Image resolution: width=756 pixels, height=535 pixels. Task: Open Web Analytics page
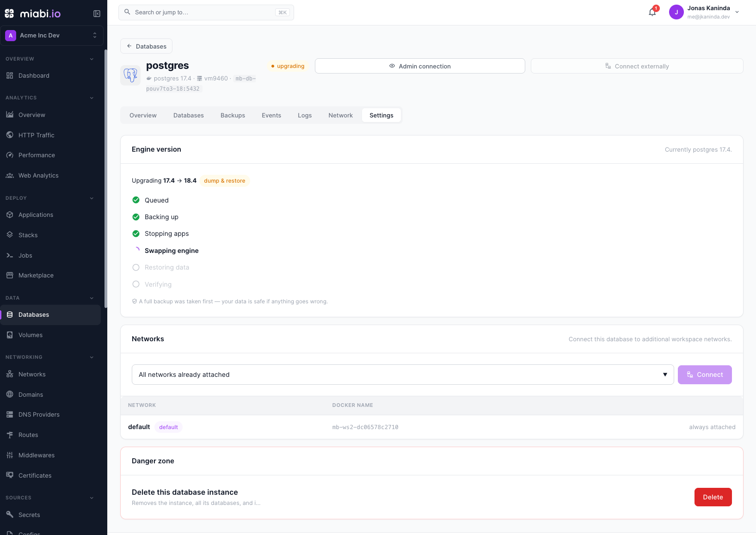pos(50,175)
